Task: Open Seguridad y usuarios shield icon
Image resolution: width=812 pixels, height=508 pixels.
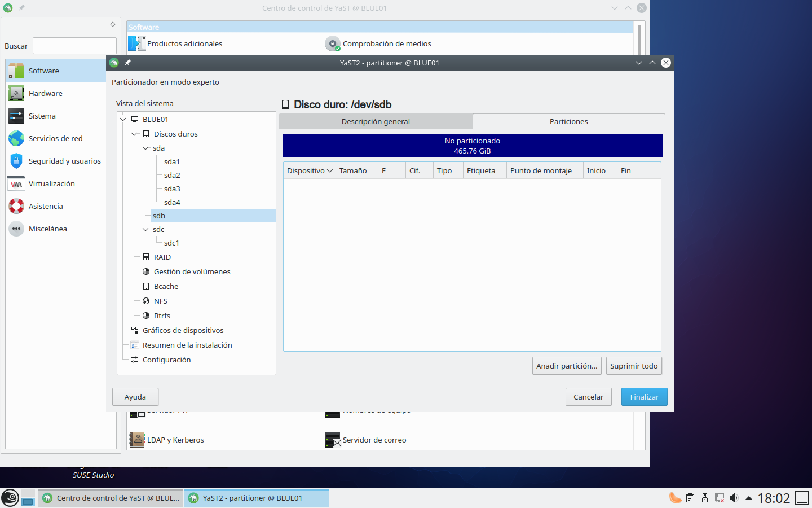Action: pos(16,161)
